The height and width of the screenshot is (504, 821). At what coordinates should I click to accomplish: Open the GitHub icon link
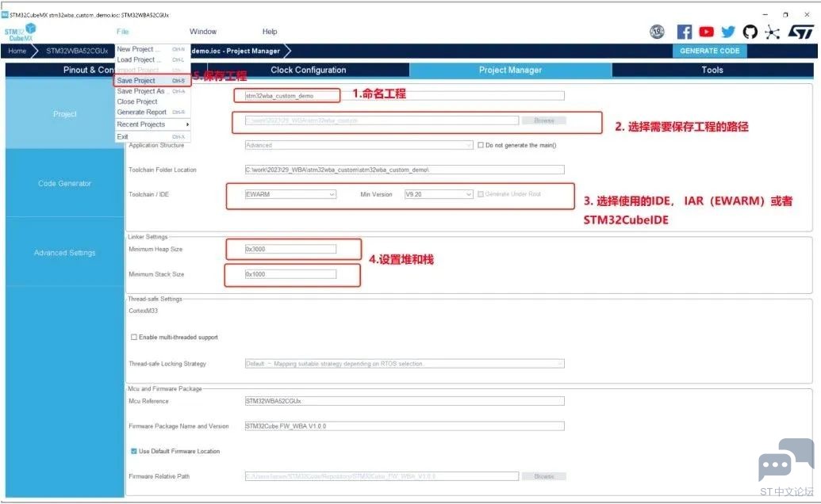pyautogui.click(x=750, y=32)
